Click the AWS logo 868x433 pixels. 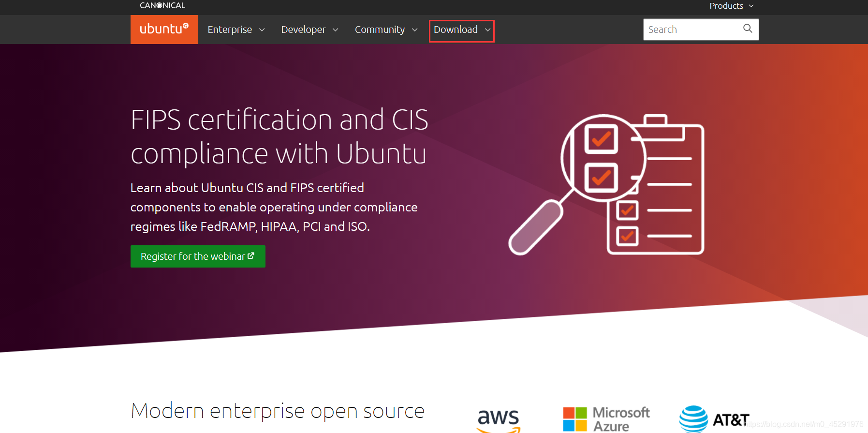[499, 420]
